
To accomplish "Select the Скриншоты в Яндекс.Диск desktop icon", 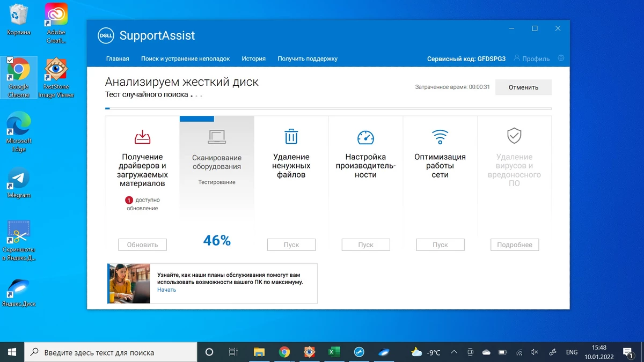I will 19,240.
